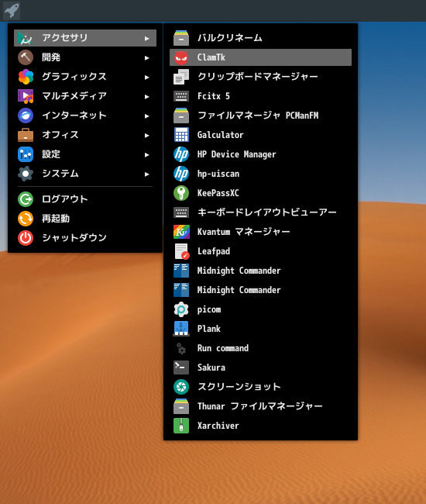Click the Kvantum rainbow icon
The width and height of the screenshot is (426, 504).
pyautogui.click(x=181, y=232)
